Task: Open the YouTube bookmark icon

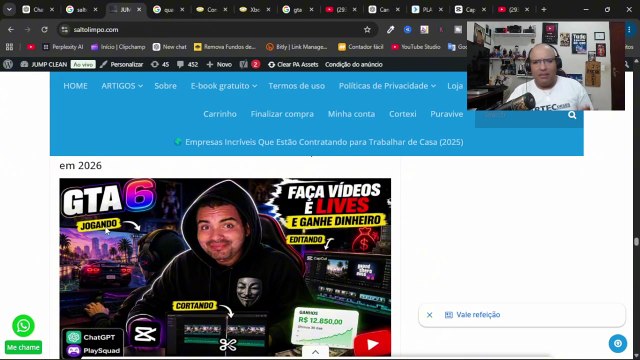Action: point(31,47)
